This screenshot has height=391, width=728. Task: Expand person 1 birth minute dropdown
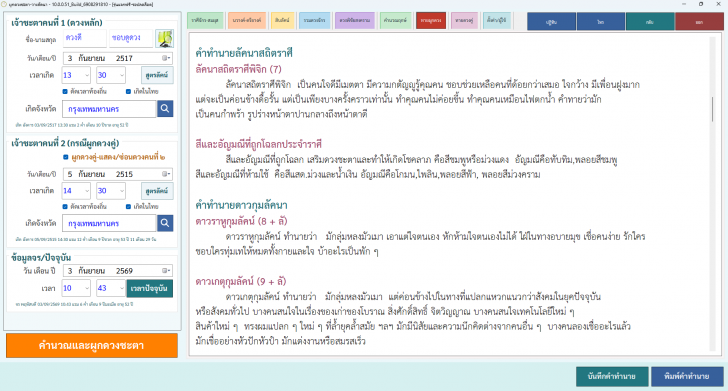[122, 75]
